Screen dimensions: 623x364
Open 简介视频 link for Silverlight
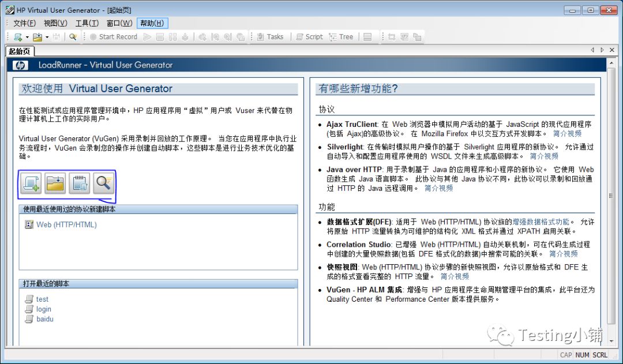(544, 156)
